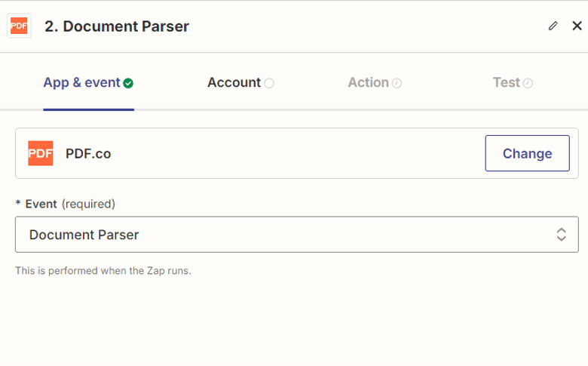Click the 'Document Parser' selected event value
This screenshot has height=366, width=588.
coord(84,235)
